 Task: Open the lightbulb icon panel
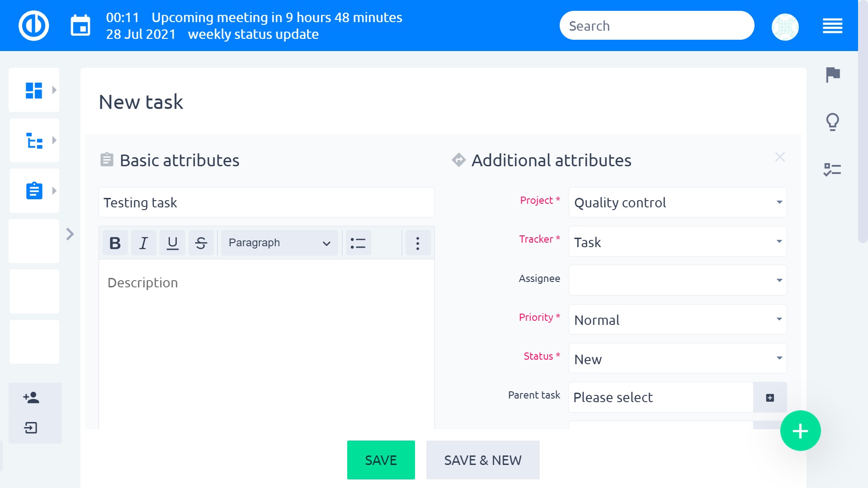point(832,122)
